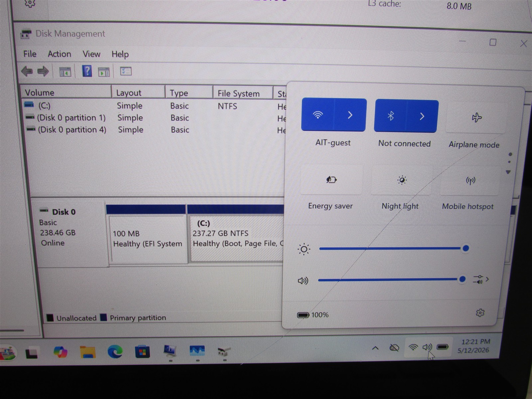
Task: Sort by the Type column header
Action: coord(189,93)
